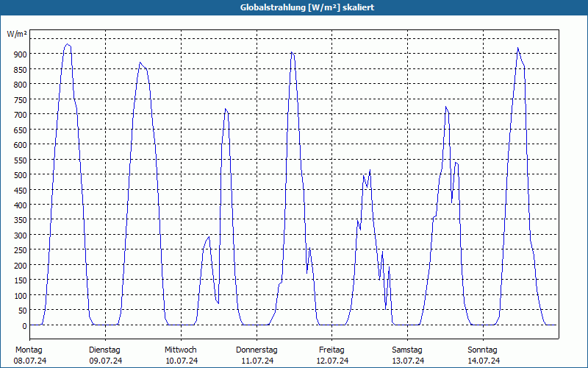Select the Montag 08.07.24 date label
Screen dimensions: 588x368
[x=29, y=355]
